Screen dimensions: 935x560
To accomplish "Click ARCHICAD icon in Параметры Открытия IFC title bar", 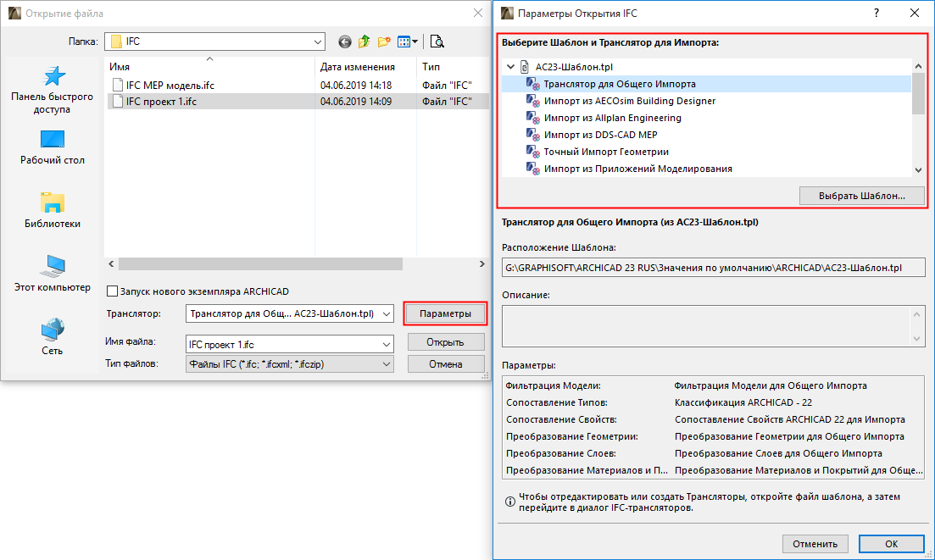I will pyautogui.click(x=507, y=13).
